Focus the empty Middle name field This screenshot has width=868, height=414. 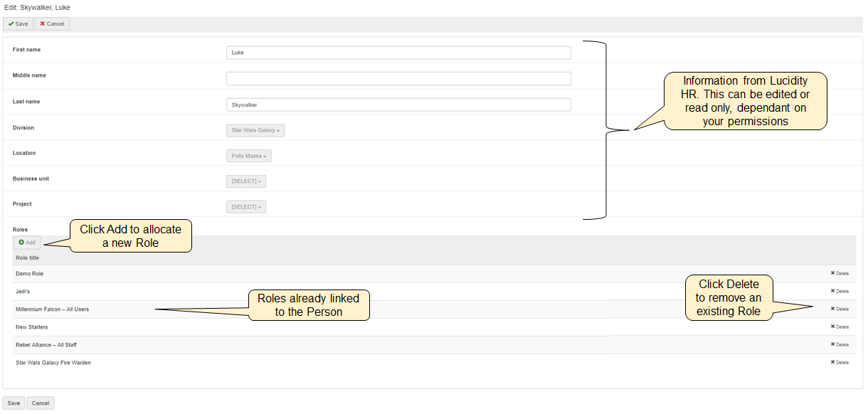click(x=398, y=78)
